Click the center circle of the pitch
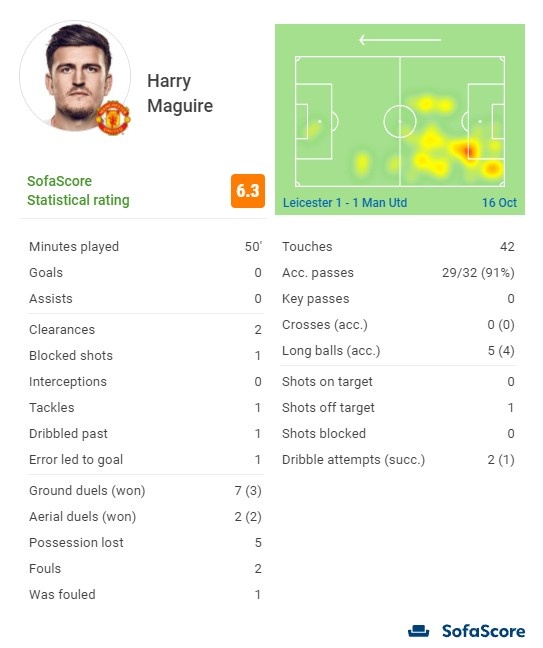The width and height of the screenshot is (543, 648). pyautogui.click(x=400, y=122)
